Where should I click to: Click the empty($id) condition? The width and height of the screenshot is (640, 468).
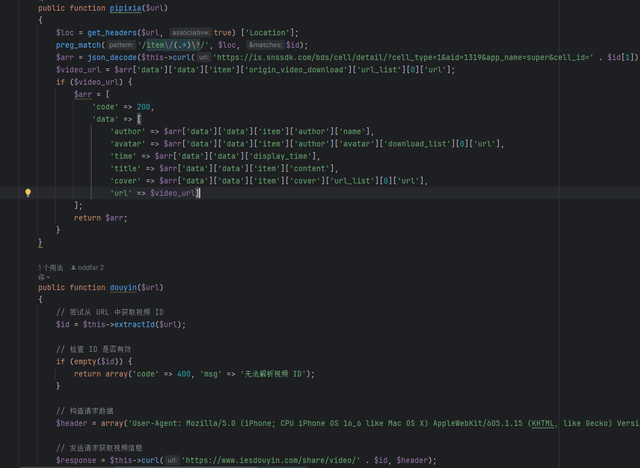(96, 362)
